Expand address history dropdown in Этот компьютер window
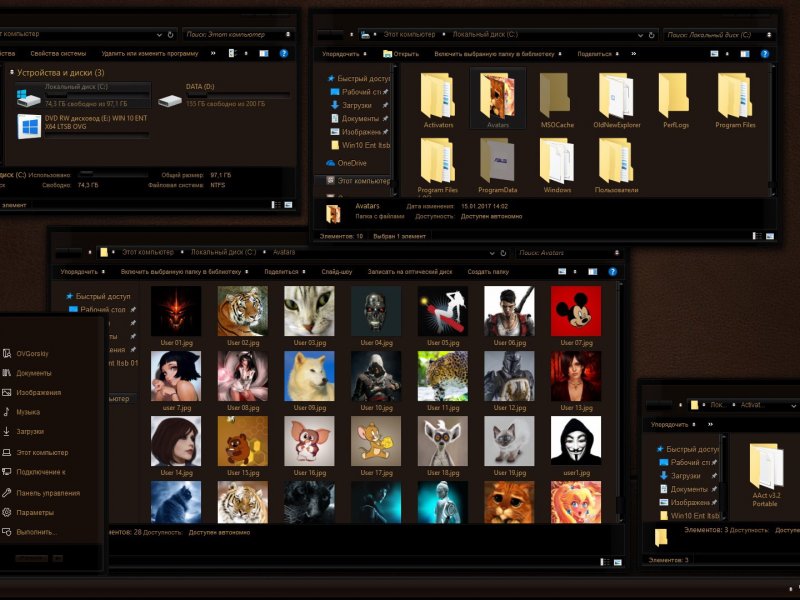Screen dimensions: 800x600 159,35
